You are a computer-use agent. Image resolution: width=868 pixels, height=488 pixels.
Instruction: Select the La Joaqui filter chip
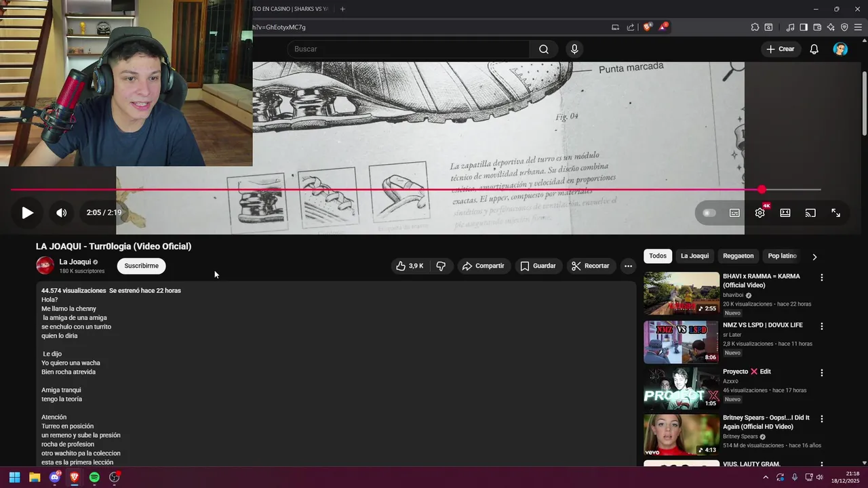[x=694, y=256]
